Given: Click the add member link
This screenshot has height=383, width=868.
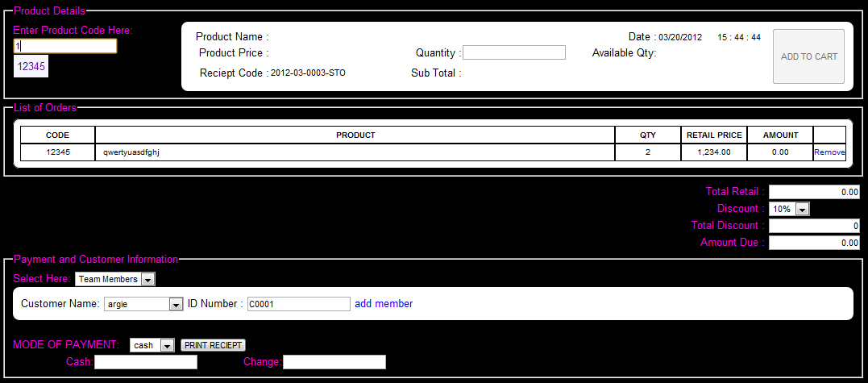Looking at the screenshot, I should tap(384, 303).
